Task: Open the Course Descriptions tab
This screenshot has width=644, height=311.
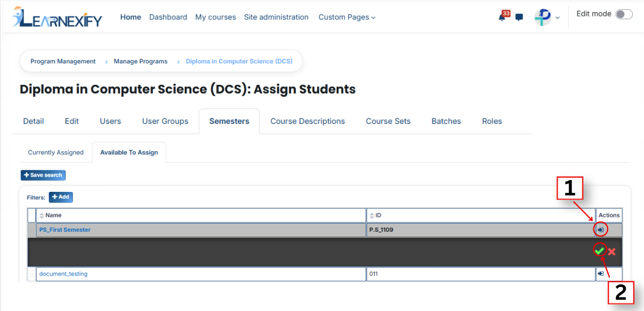Action: click(308, 121)
